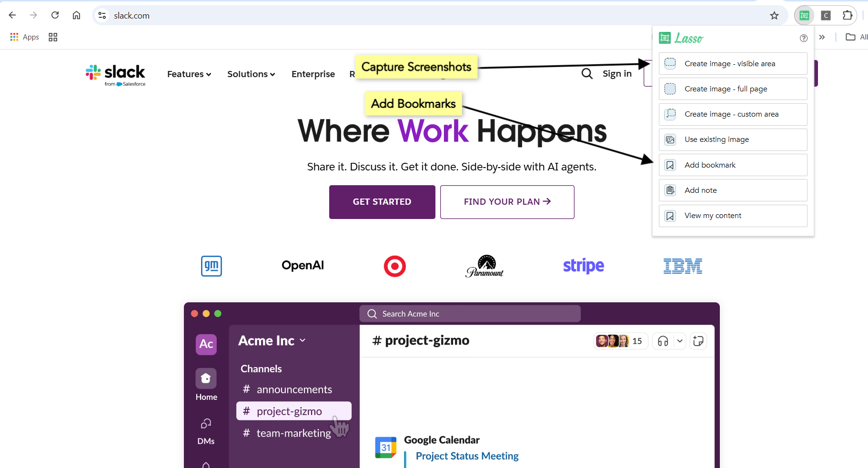Click the Channels section heading
The height and width of the screenshot is (468, 868).
pos(261,369)
